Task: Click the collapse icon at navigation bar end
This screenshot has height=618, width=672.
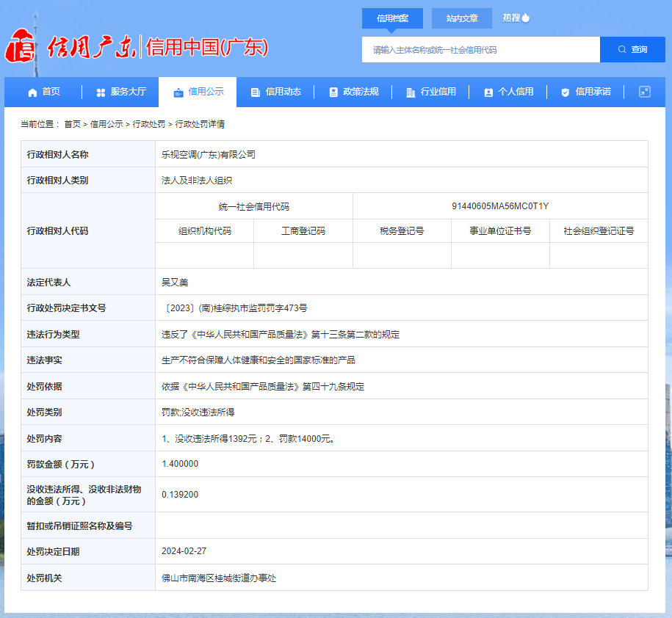Action: tap(645, 92)
